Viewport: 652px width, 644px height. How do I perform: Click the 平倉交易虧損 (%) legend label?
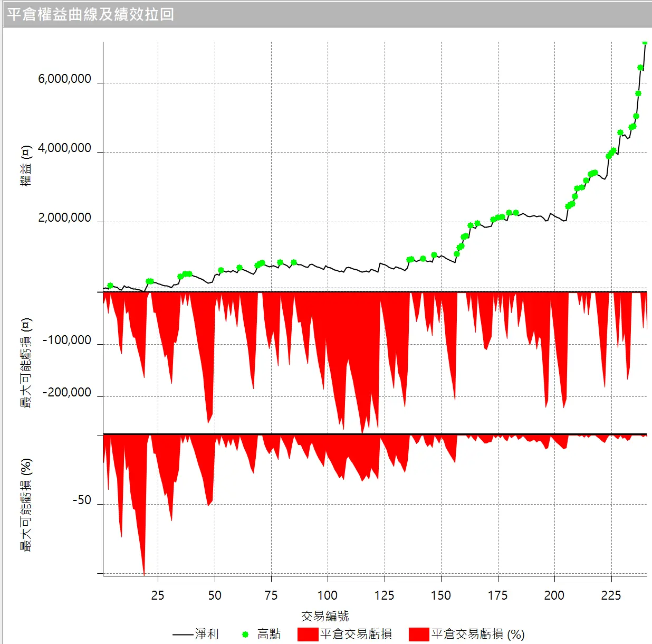[x=478, y=634]
